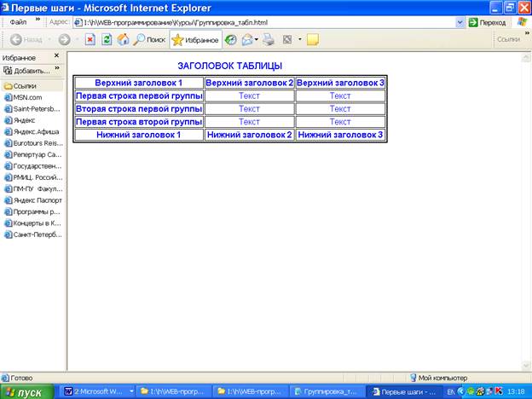Click the Нижний заголовок 2 cell

(x=249, y=135)
